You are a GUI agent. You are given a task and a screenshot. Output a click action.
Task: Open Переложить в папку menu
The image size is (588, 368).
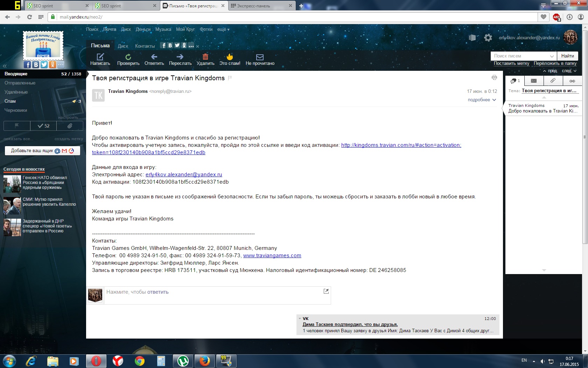[555, 63]
